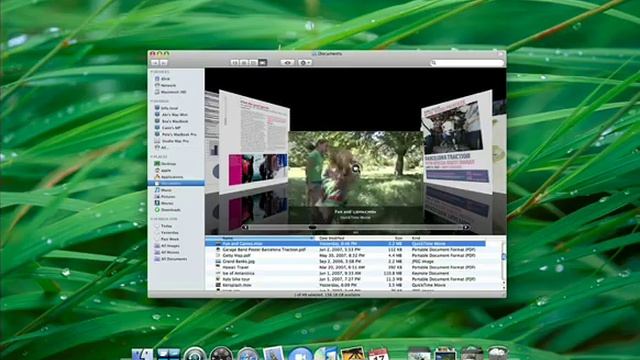Click Cover Flow scrollbar right arrow

coord(466,227)
